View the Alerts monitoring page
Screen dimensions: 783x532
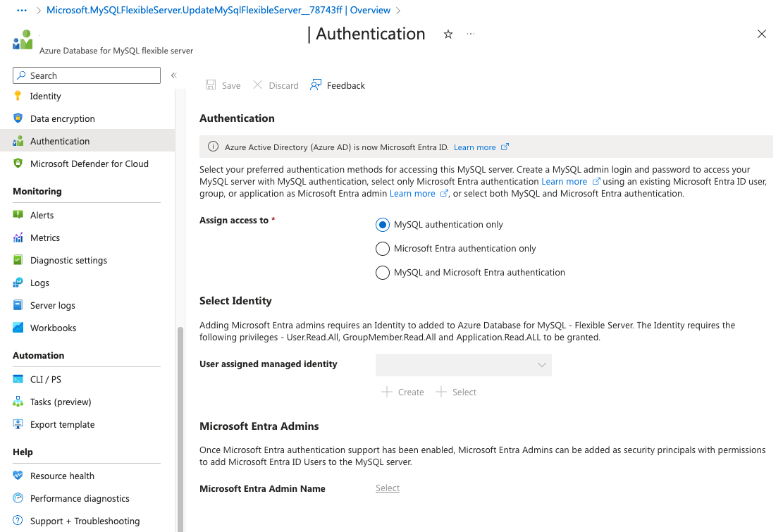pyautogui.click(x=43, y=215)
